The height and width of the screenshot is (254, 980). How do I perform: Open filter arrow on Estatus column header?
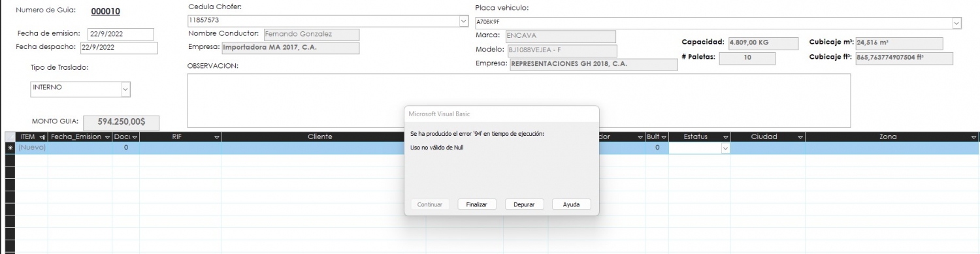726,137
